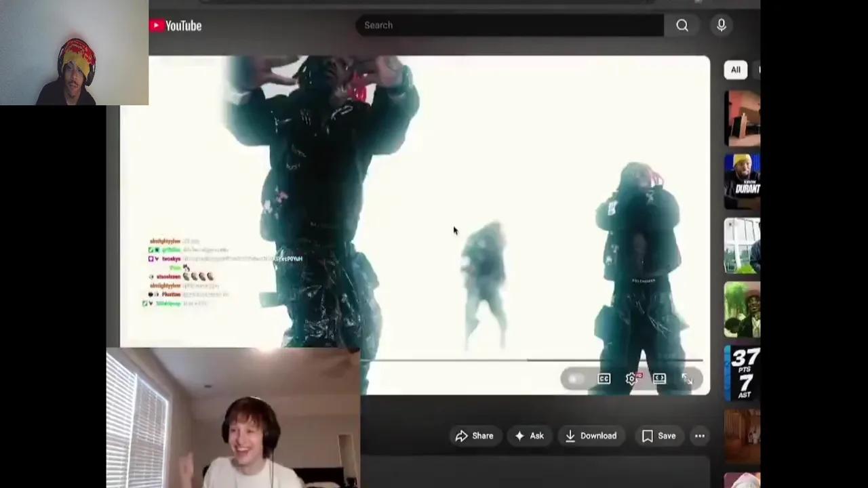Focus the YouTube Search box

[x=509, y=25]
